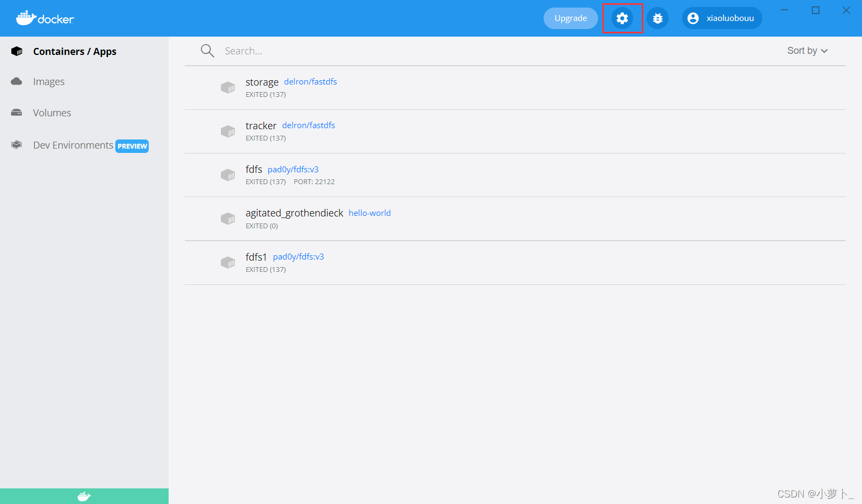Click the PREVIEW badge on Dev Environments
This screenshot has height=504, width=862.
[x=132, y=145]
